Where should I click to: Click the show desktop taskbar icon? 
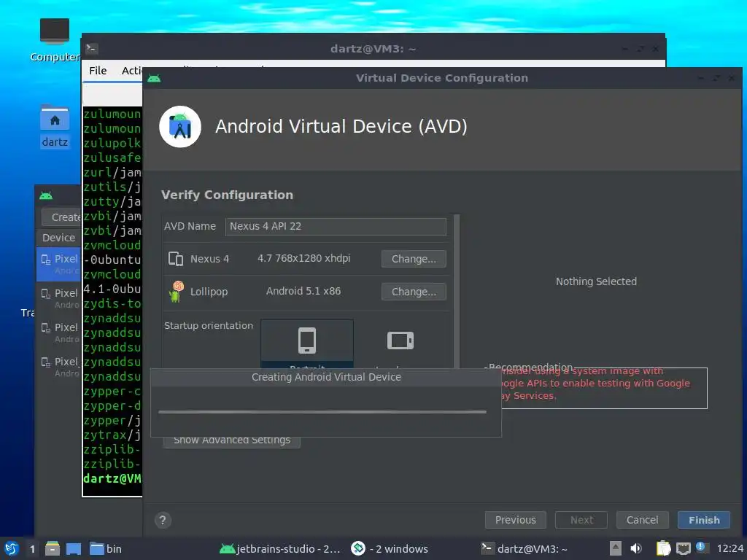coord(74,549)
